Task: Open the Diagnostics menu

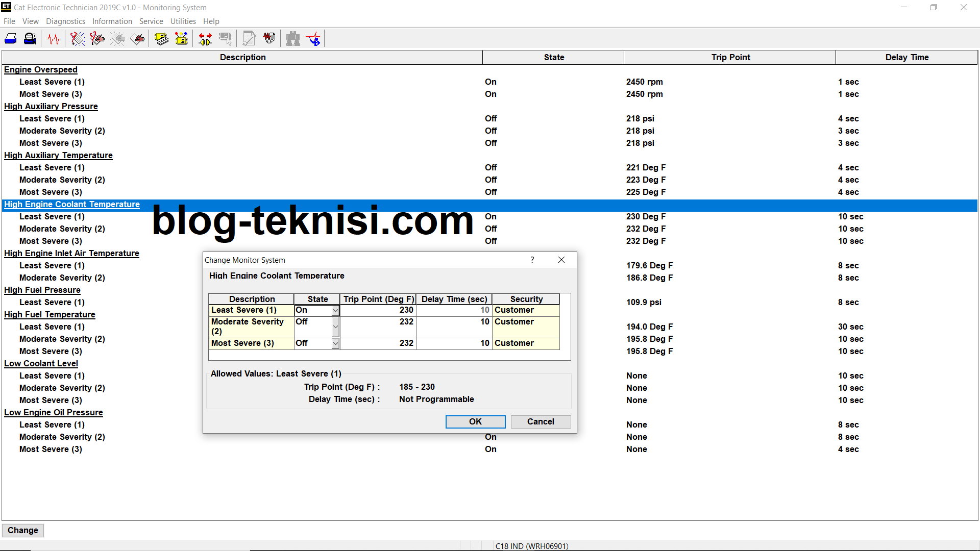Action: (65, 21)
